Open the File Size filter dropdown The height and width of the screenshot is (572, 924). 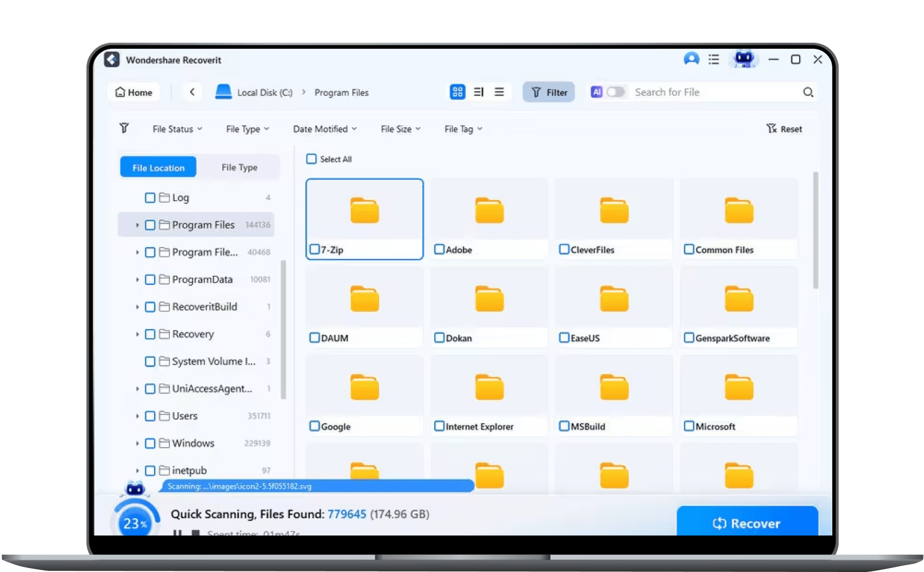[x=400, y=129]
